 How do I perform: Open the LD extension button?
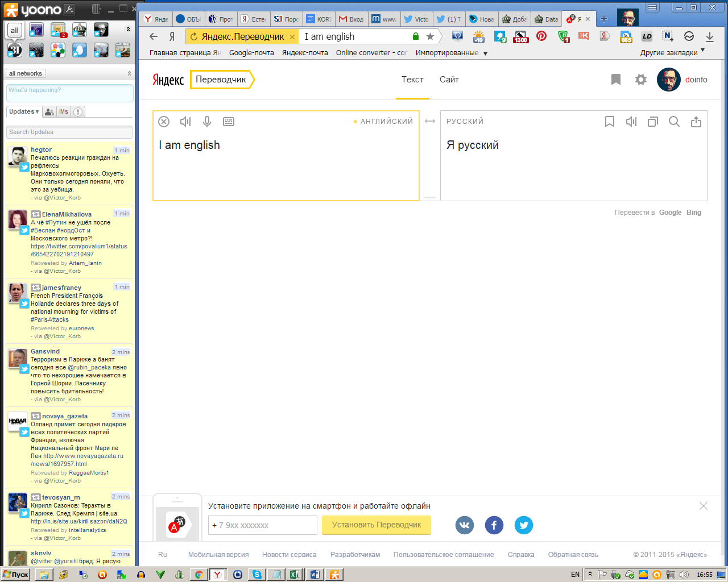pyautogui.click(x=647, y=36)
